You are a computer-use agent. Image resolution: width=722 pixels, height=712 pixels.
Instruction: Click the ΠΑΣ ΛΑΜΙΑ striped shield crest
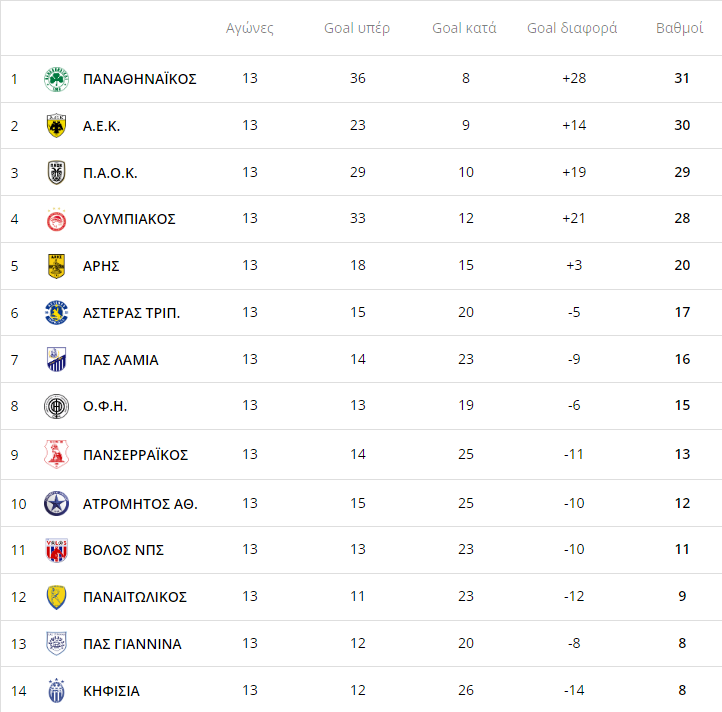(x=56, y=359)
